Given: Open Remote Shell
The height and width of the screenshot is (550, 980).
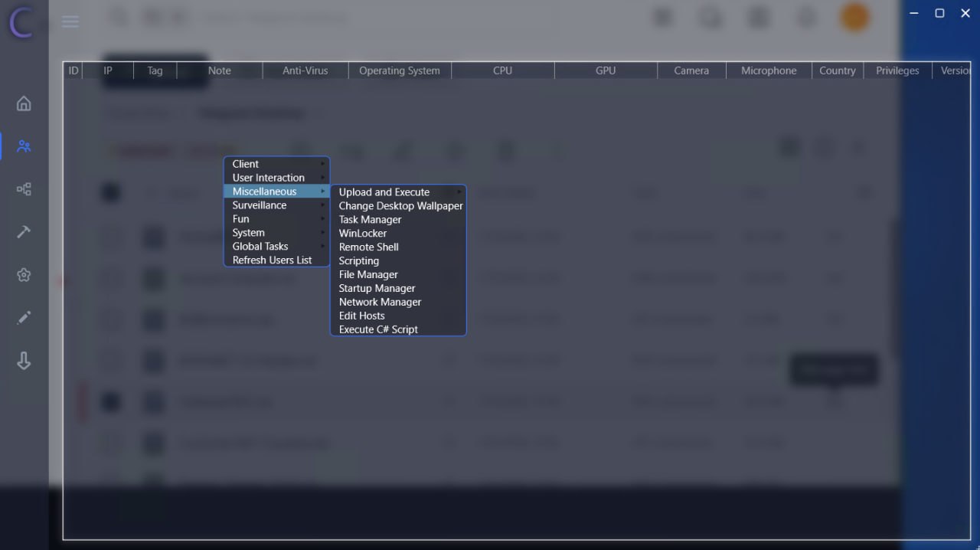Looking at the screenshot, I should (x=398, y=247).
